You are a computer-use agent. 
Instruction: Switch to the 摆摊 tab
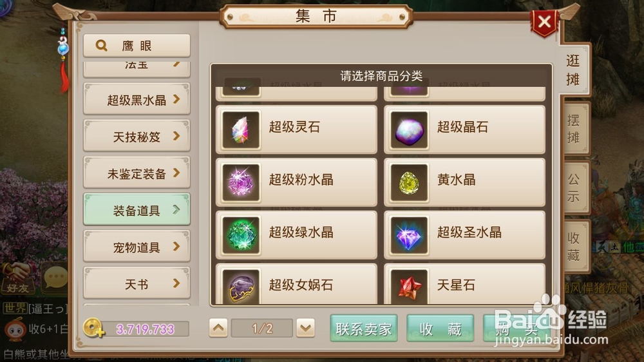click(x=574, y=129)
